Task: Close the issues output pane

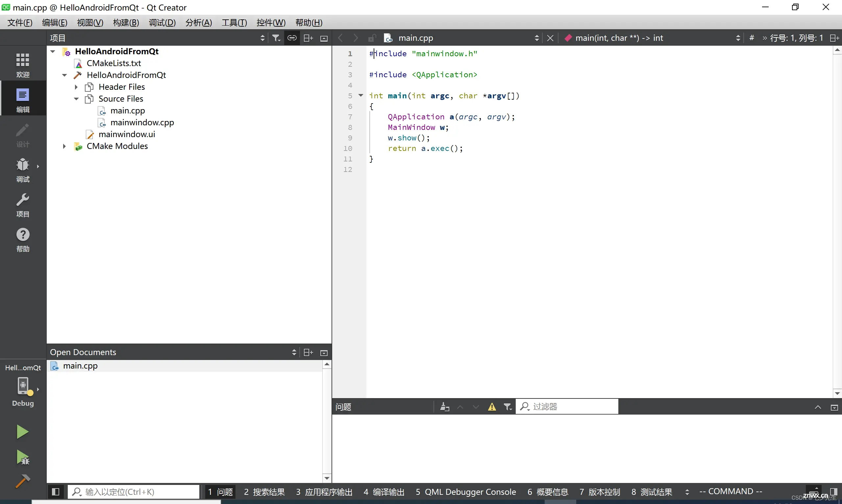Action: coord(834,407)
